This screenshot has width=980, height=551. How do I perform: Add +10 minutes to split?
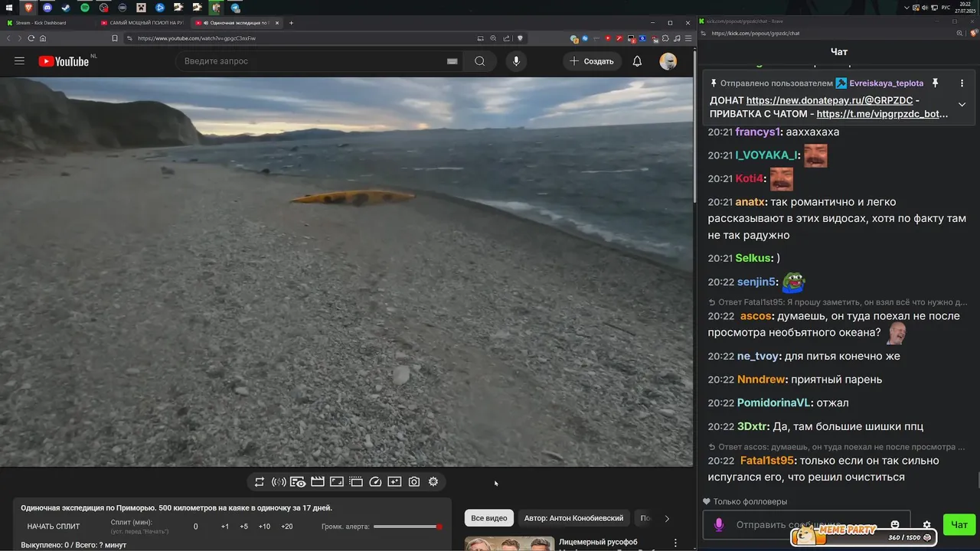tap(264, 527)
